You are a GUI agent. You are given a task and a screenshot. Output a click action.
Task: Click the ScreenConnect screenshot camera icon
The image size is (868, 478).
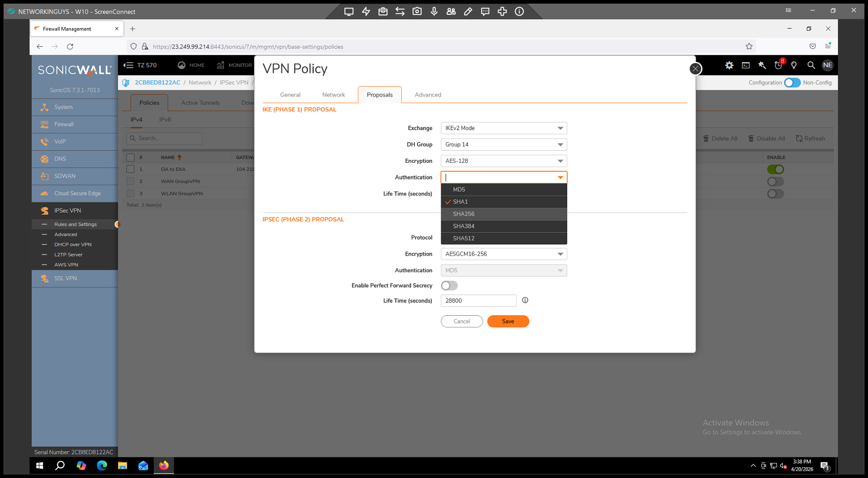417,12
